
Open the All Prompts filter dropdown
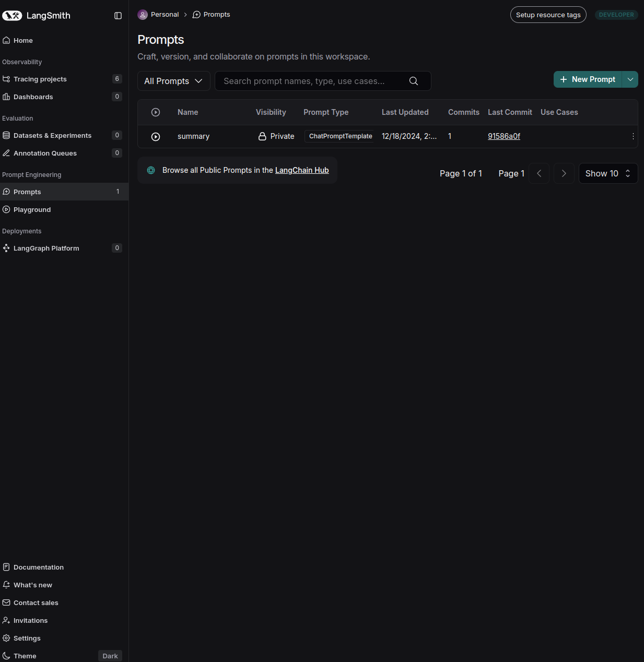point(174,81)
